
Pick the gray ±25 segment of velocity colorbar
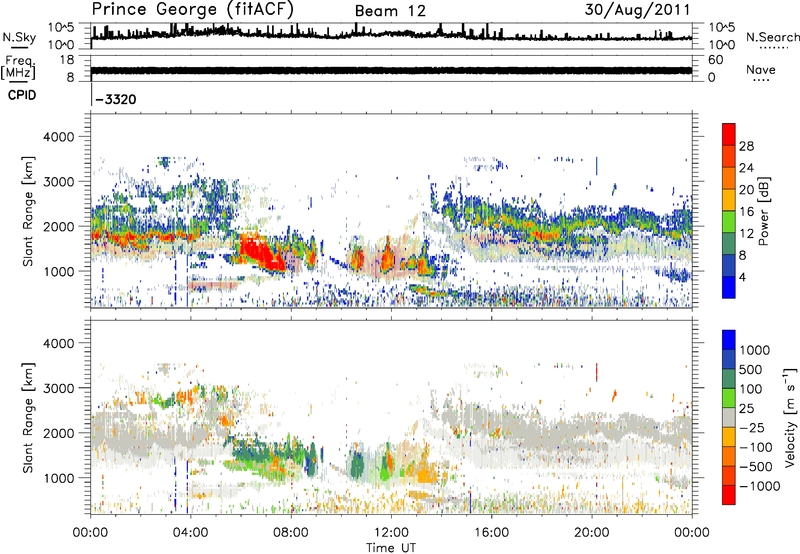[729, 417]
